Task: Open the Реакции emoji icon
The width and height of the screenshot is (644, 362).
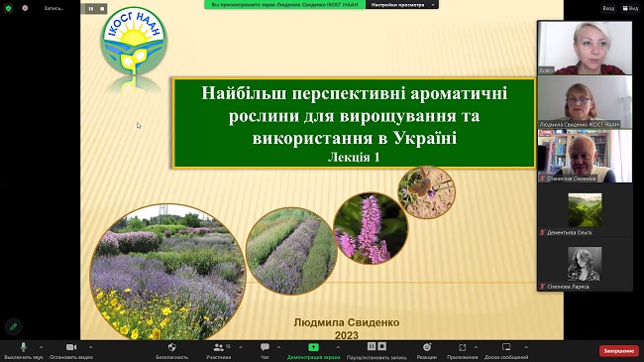Action: point(427,347)
